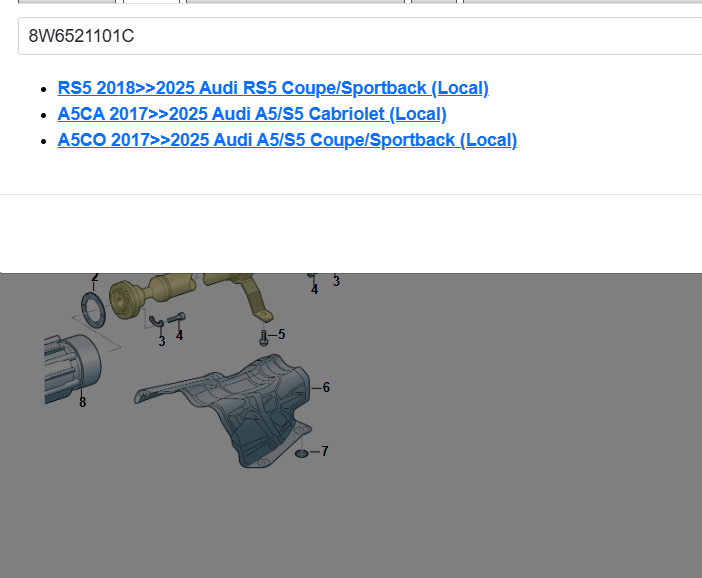Image resolution: width=702 pixels, height=578 pixels.
Task: Click callout number 3 below the clip
Action: tap(162, 341)
